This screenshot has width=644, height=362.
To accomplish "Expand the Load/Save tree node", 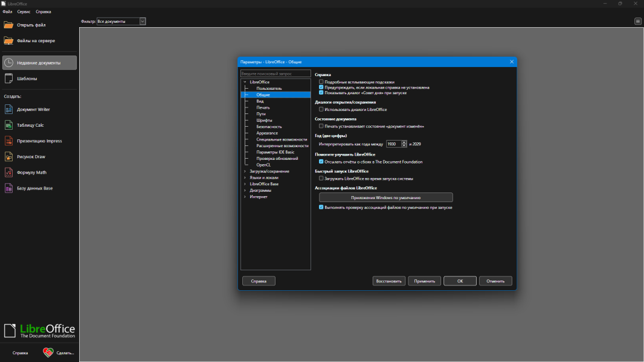I will point(245,171).
